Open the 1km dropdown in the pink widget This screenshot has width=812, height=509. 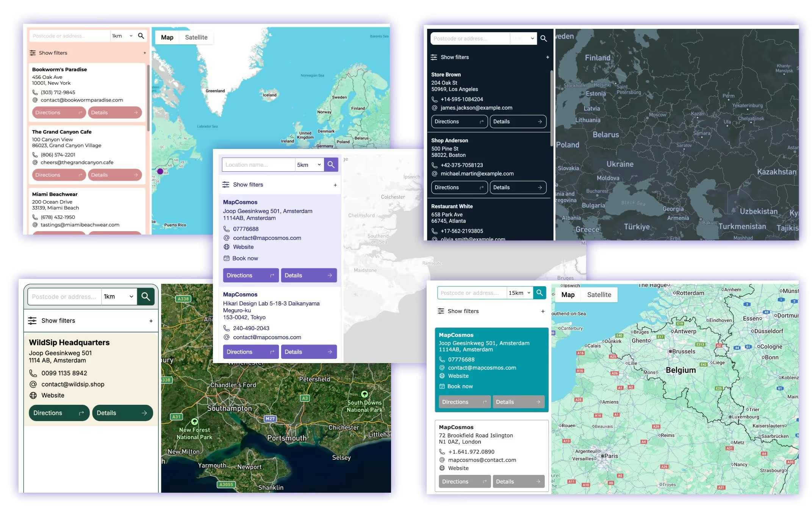point(120,36)
